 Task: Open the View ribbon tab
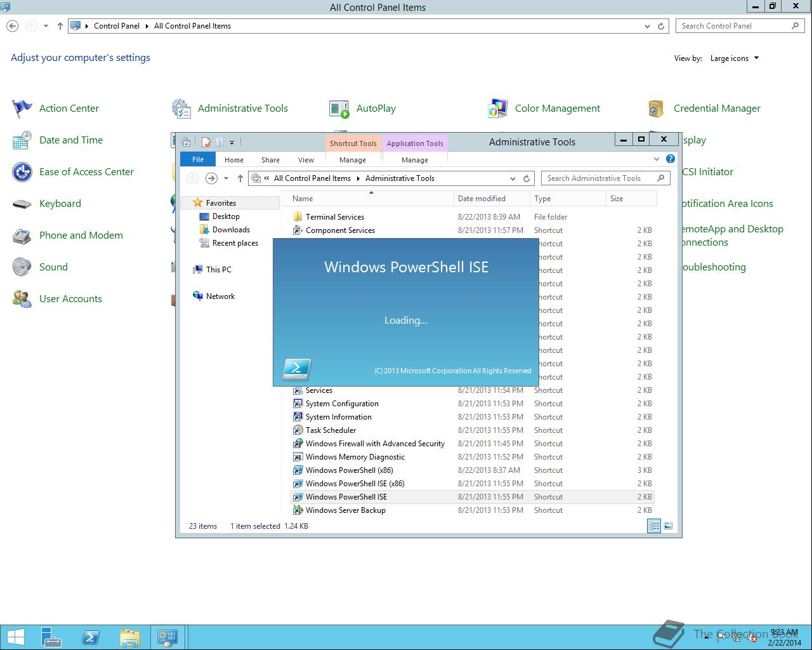[x=306, y=160]
